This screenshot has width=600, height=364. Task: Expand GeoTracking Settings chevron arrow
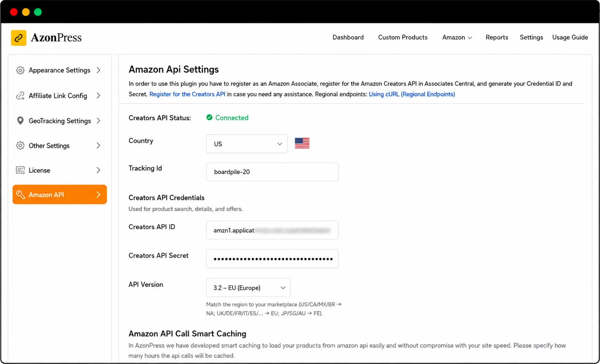tap(98, 121)
